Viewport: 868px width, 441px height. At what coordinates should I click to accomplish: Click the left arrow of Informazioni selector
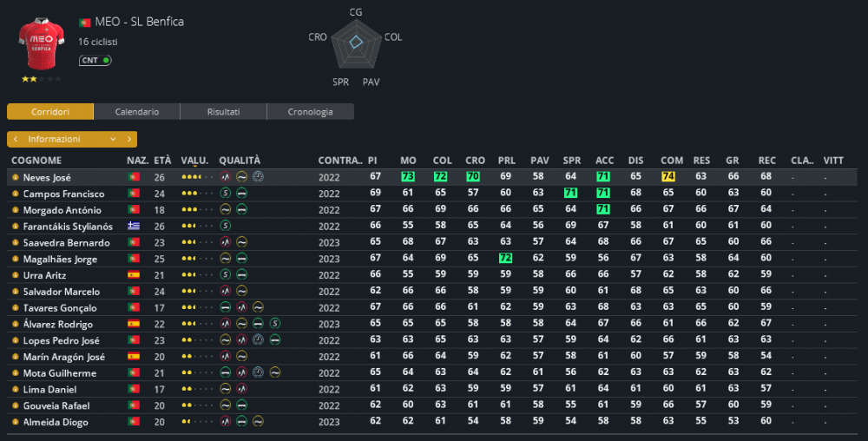[x=16, y=139]
